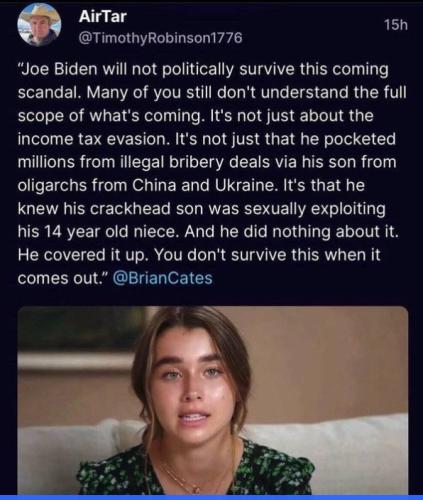
Task: Open the attached photo below the post
Action: click(x=213, y=400)
